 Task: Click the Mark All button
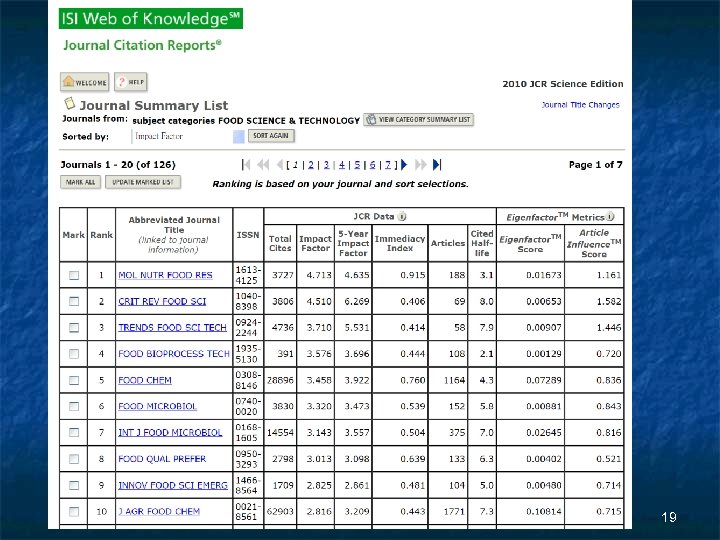[80, 182]
